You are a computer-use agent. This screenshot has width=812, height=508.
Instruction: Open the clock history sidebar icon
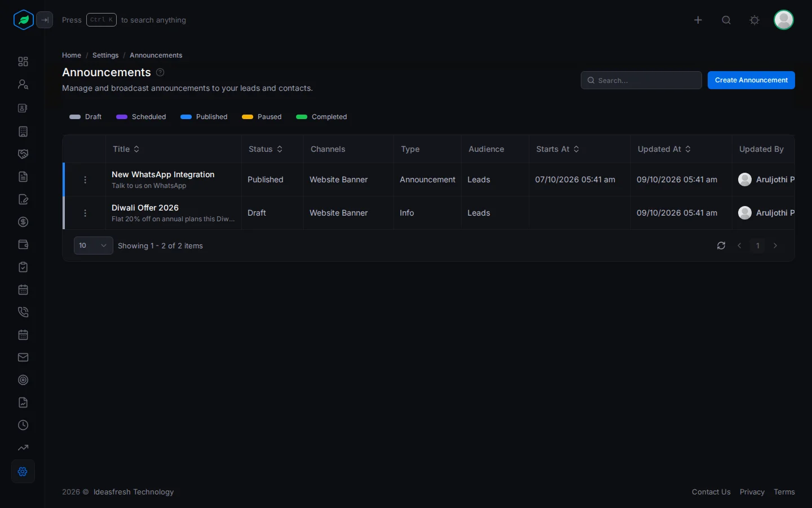23,425
